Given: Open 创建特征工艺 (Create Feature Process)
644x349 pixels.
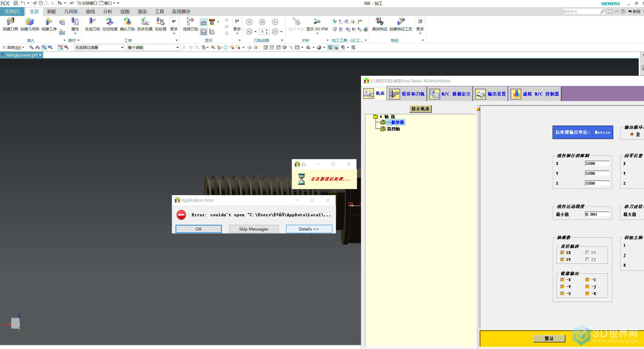Looking at the screenshot, I should tap(401, 25).
